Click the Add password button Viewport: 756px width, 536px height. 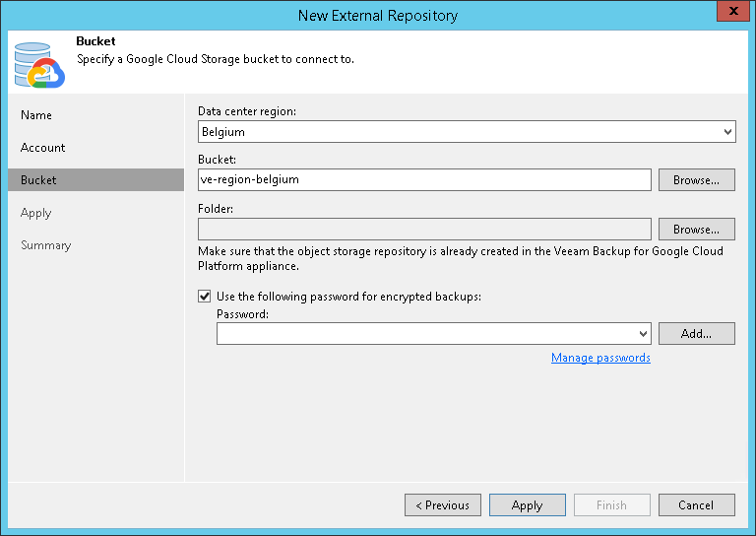pyautogui.click(x=696, y=334)
